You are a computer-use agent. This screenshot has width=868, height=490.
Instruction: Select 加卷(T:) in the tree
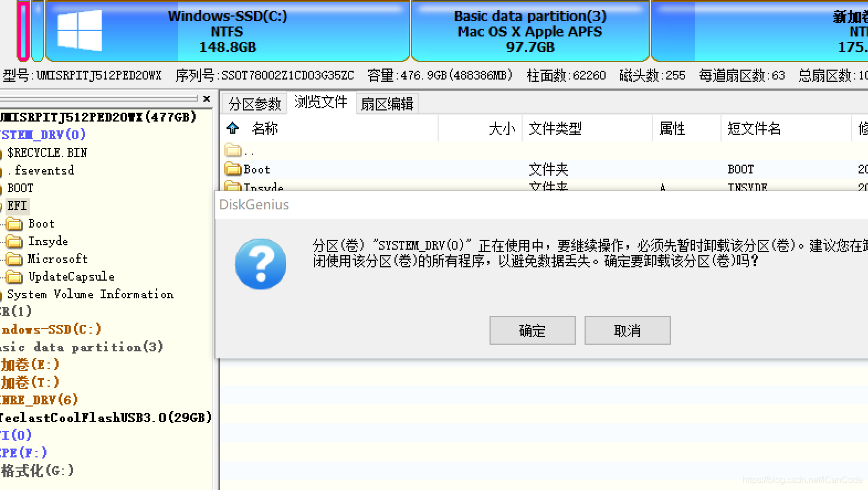(30, 382)
